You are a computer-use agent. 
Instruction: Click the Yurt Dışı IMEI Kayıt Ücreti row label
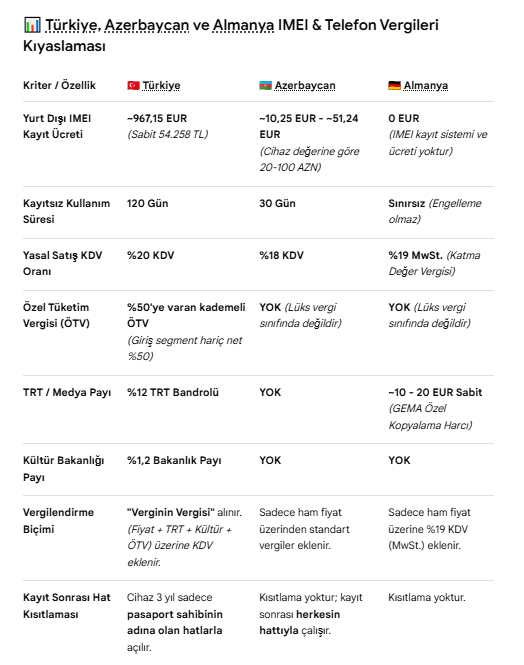click(x=57, y=126)
